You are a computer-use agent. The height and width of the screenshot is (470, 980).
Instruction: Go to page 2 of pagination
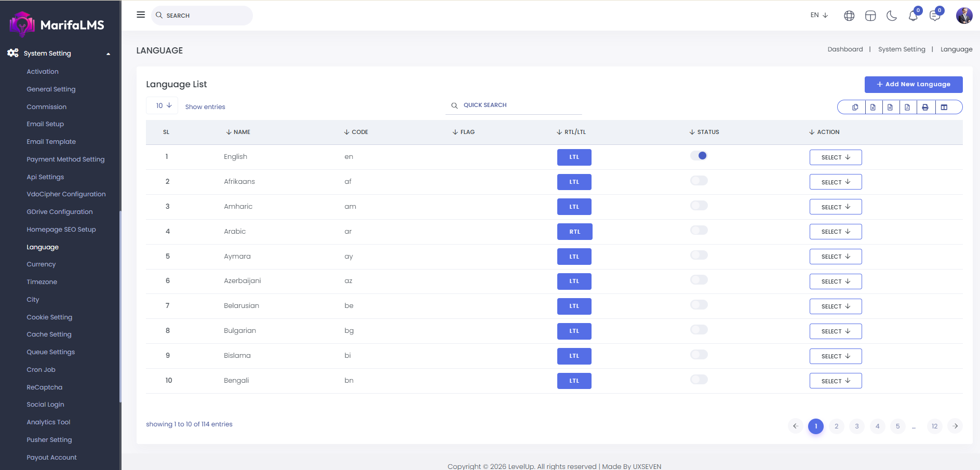coord(836,426)
